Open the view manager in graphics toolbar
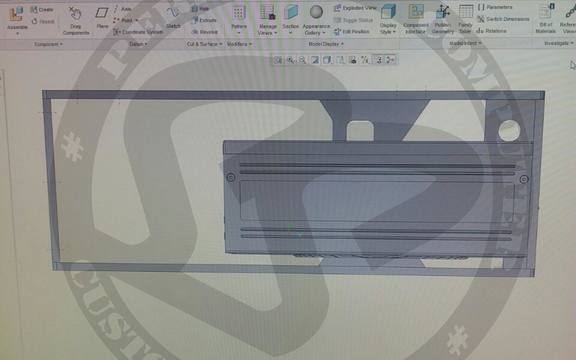576x360 pixels. coord(353,60)
